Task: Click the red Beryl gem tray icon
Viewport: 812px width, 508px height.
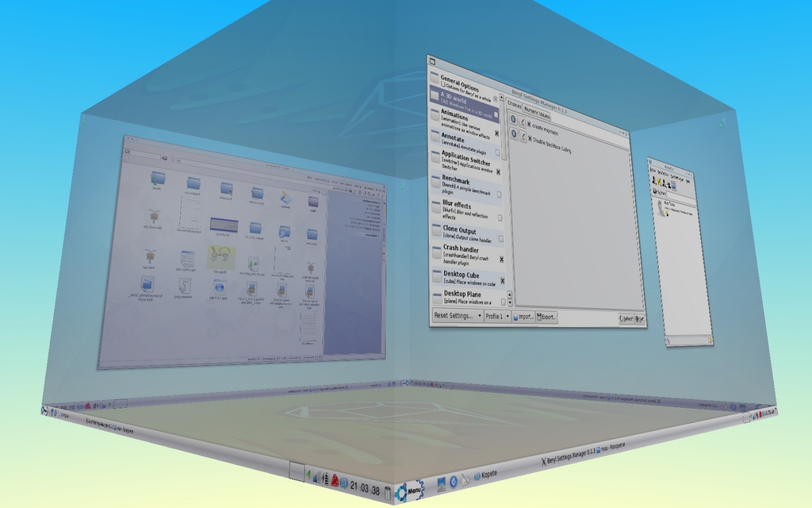Action: [x=335, y=480]
